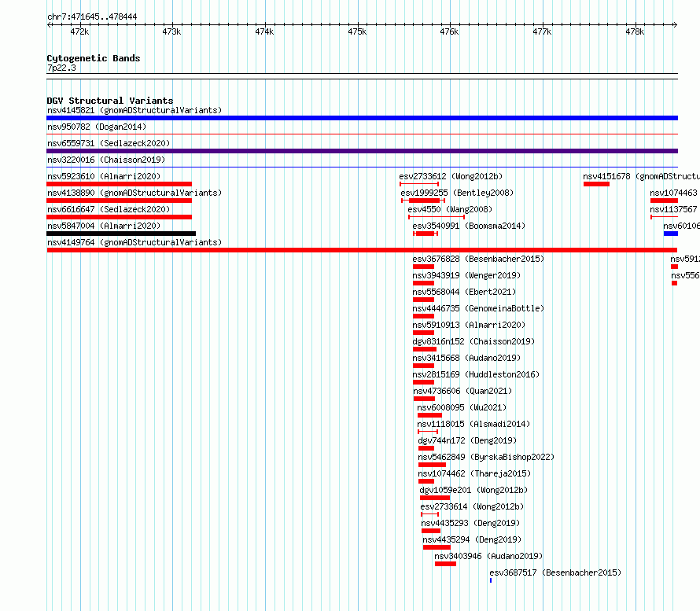
Task: Select the Cytogenetic Bands track title
Action: coord(94,58)
